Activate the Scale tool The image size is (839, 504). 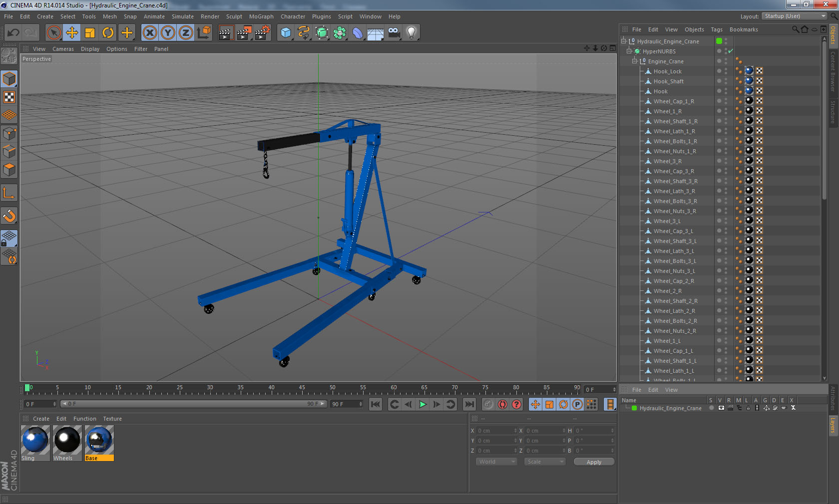point(90,33)
